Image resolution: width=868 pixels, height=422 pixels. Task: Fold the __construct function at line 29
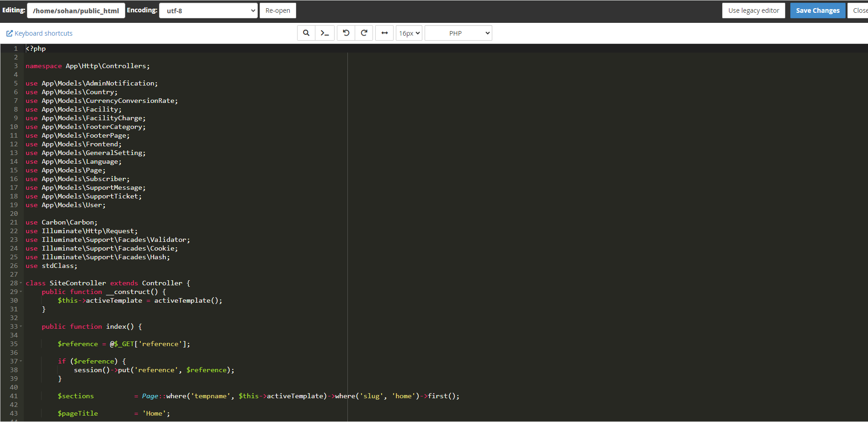pos(21,292)
